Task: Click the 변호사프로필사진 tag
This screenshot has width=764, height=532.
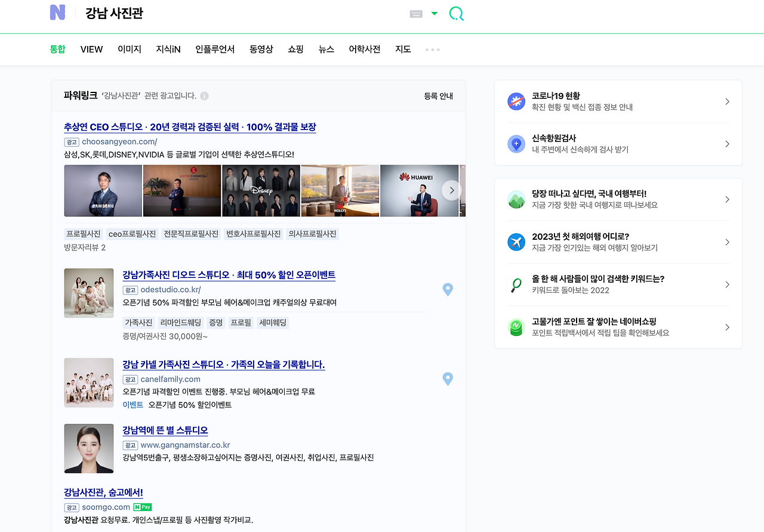Action: tap(253, 234)
